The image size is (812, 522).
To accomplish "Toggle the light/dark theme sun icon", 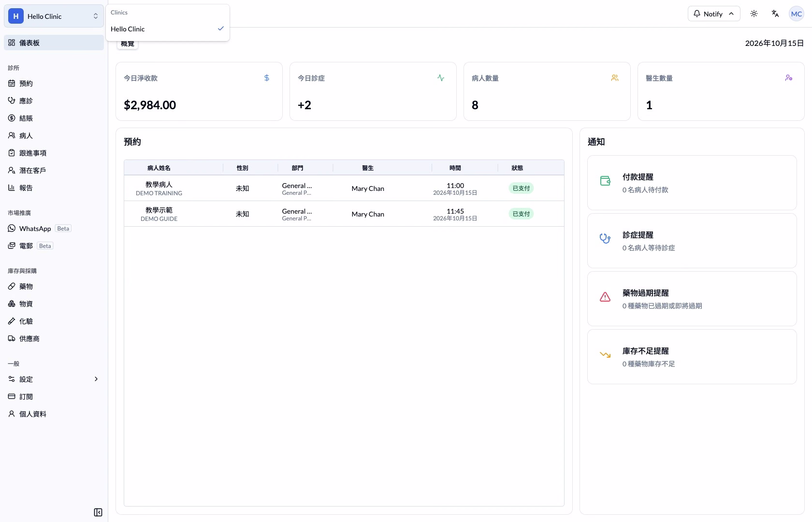I will click(754, 14).
